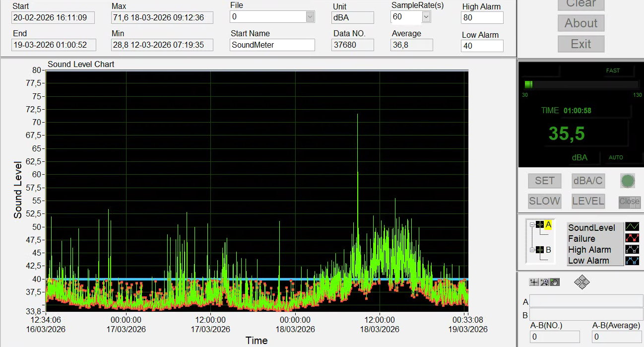644x347 pixels.
Task: Click the Exit button
Action: point(580,44)
